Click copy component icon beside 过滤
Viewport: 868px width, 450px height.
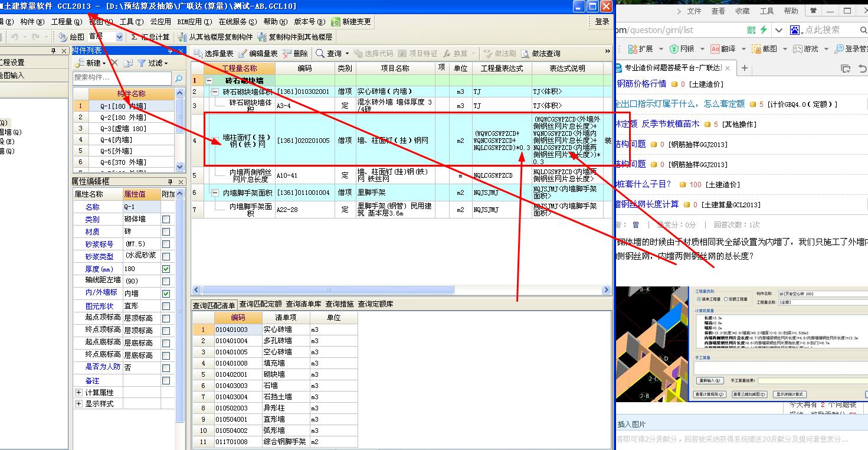click(128, 63)
